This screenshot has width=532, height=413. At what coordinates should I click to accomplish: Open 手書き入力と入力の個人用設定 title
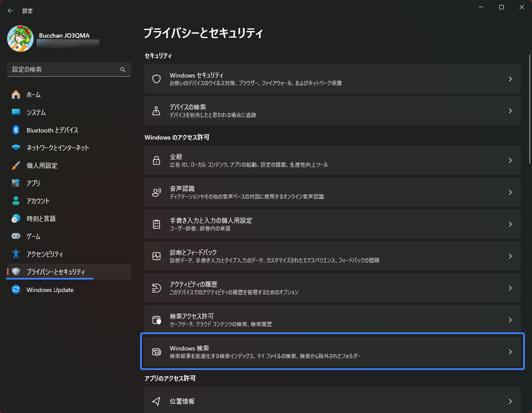click(211, 221)
